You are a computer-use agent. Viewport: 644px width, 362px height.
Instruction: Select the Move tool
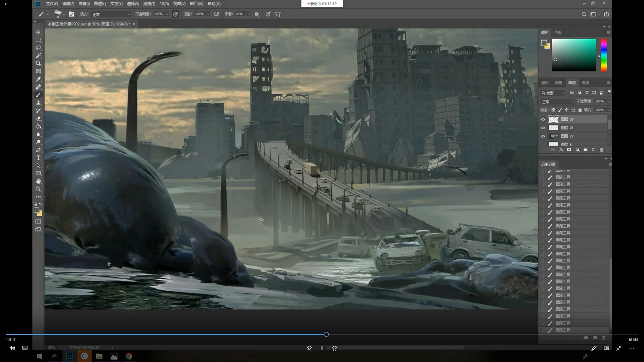pyautogui.click(x=38, y=32)
